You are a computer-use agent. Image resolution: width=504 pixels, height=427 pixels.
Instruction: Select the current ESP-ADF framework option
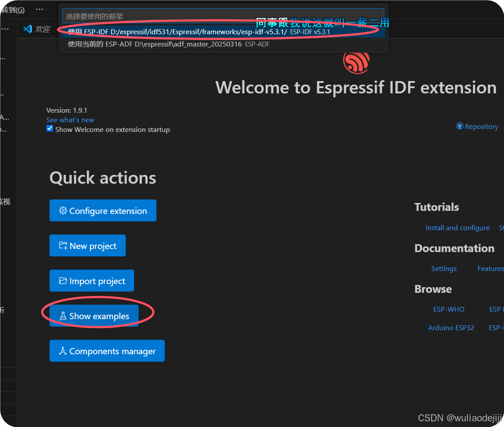[x=224, y=44]
